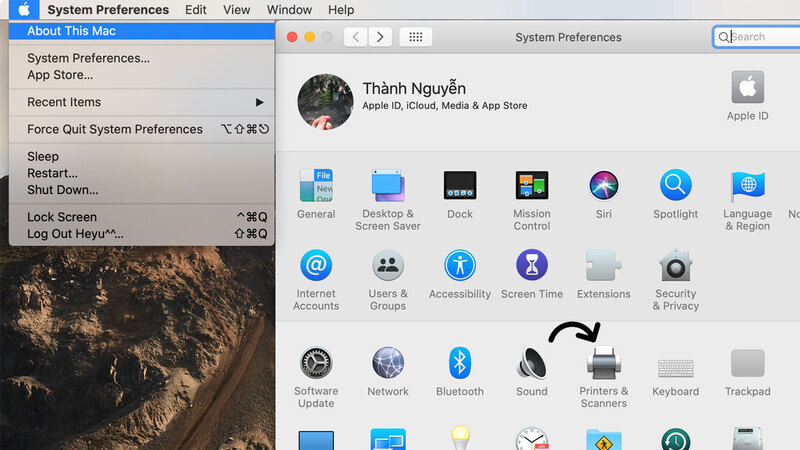Viewport: 800px width, 450px height.
Task: Select Log Out Heyu^^…
Action: (141, 234)
